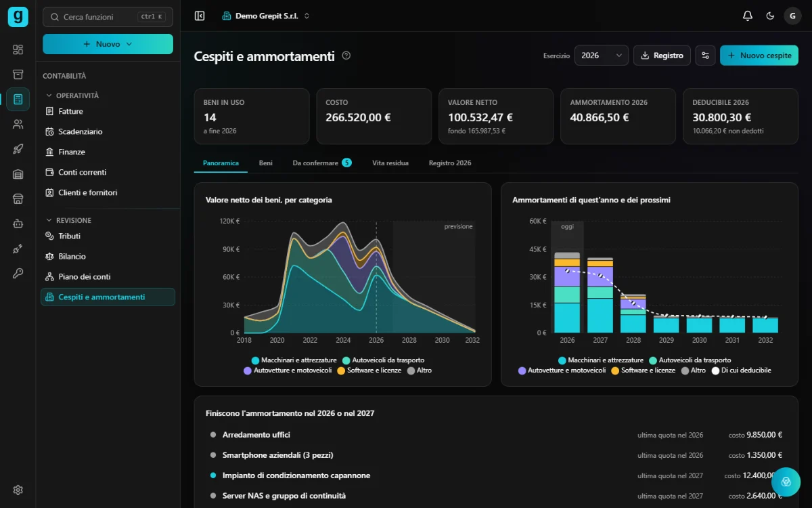
Task: Open the robot icon in the left rail
Action: tap(18, 224)
